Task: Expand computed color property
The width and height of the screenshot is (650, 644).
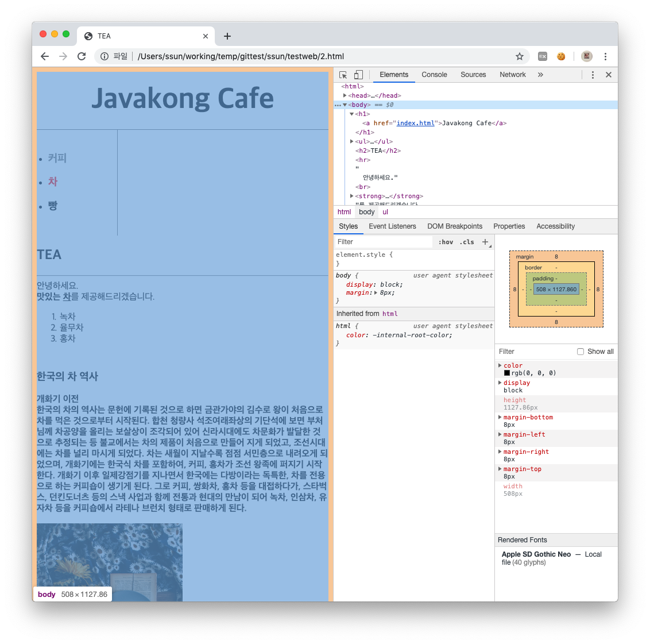Action: click(500, 365)
